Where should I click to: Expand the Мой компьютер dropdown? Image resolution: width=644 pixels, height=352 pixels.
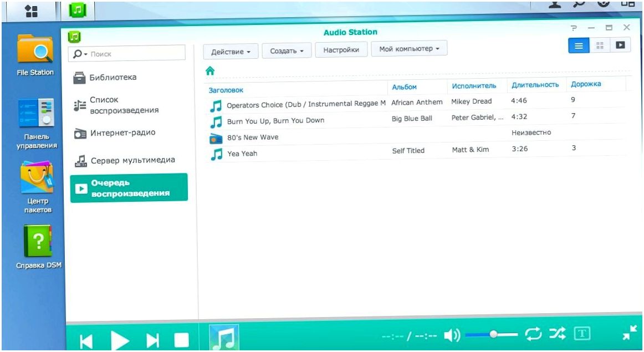click(x=409, y=48)
